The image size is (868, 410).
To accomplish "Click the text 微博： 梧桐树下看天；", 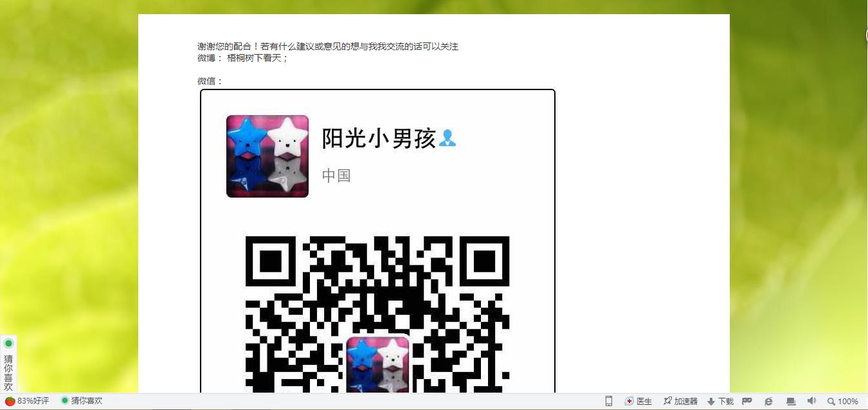I will pyautogui.click(x=243, y=58).
